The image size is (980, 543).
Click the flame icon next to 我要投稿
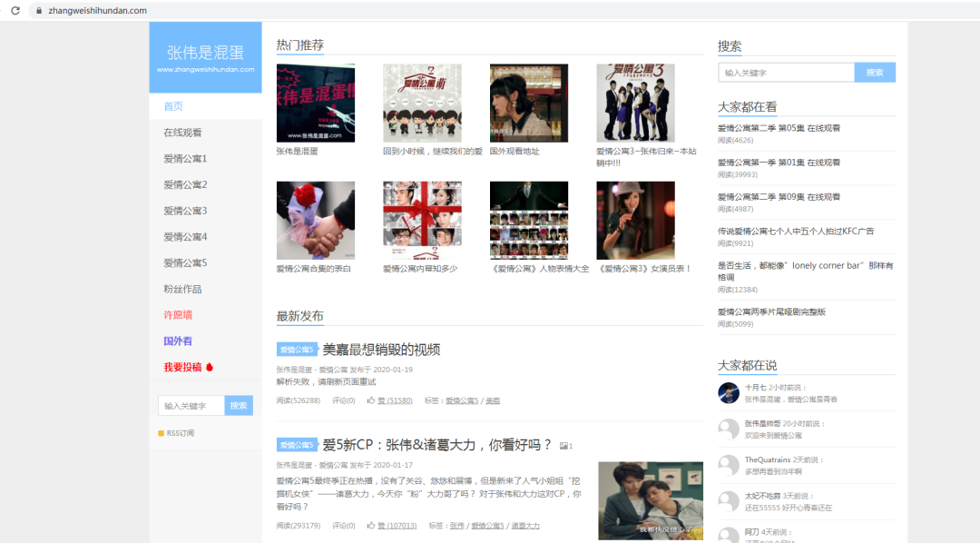210,367
